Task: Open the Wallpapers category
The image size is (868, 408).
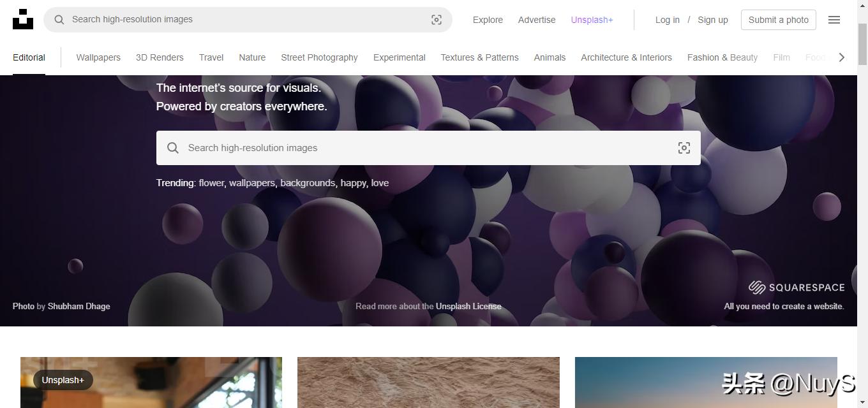Action: 98,57
